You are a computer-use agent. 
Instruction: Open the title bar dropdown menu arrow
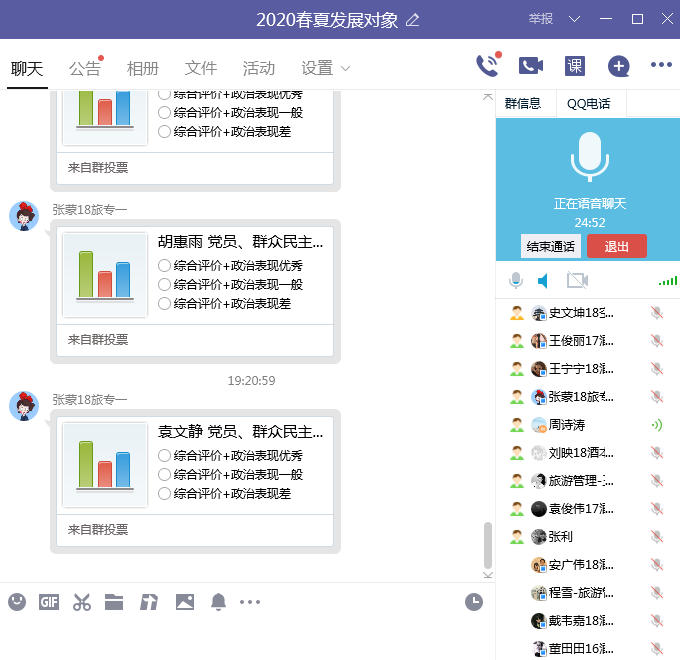pos(574,19)
